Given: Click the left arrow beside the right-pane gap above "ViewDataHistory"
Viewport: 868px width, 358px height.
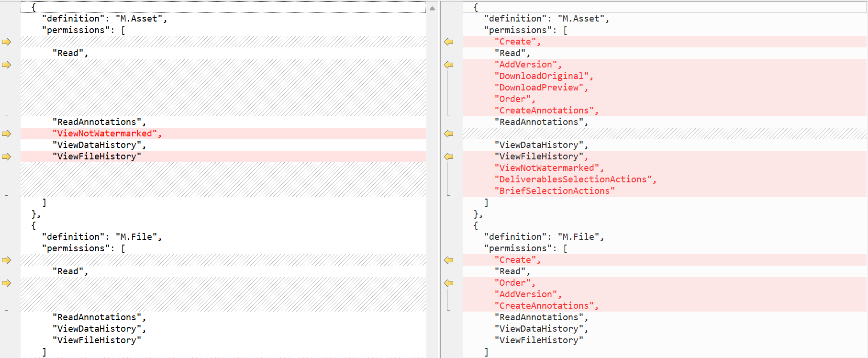Looking at the screenshot, I should [x=448, y=134].
